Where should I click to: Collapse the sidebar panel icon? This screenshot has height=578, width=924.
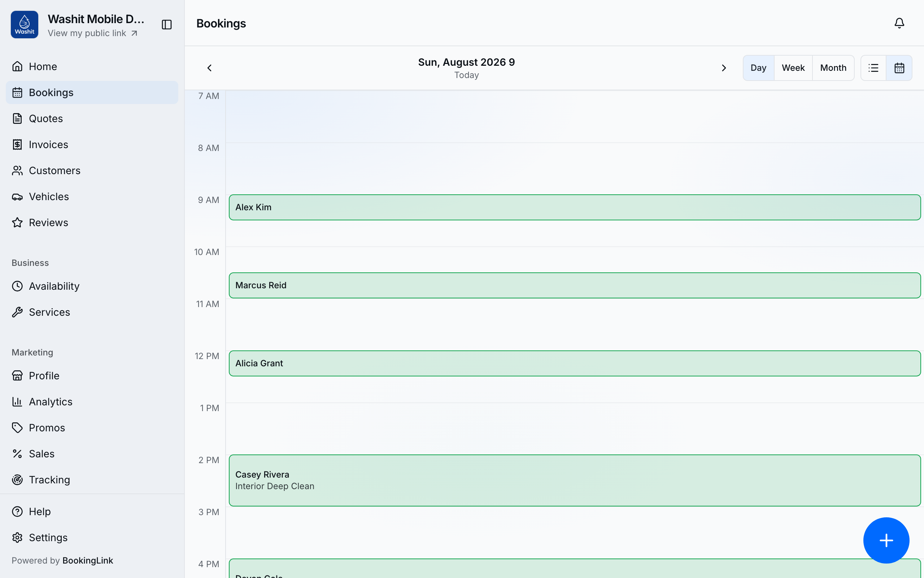pyautogui.click(x=166, y=25)
